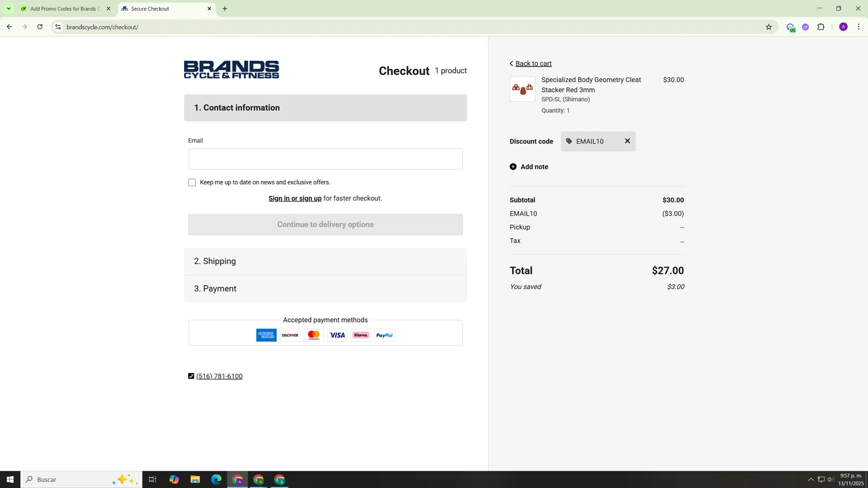Open the cleat stacker product thumbnail
Image resolution: width=868 pixels, height=488 pixels.
tap(523, 89)
